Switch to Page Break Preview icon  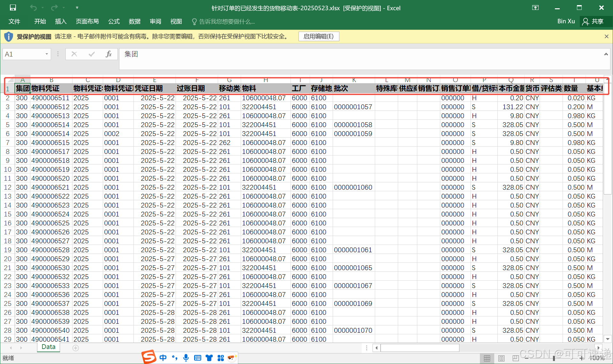515,358
